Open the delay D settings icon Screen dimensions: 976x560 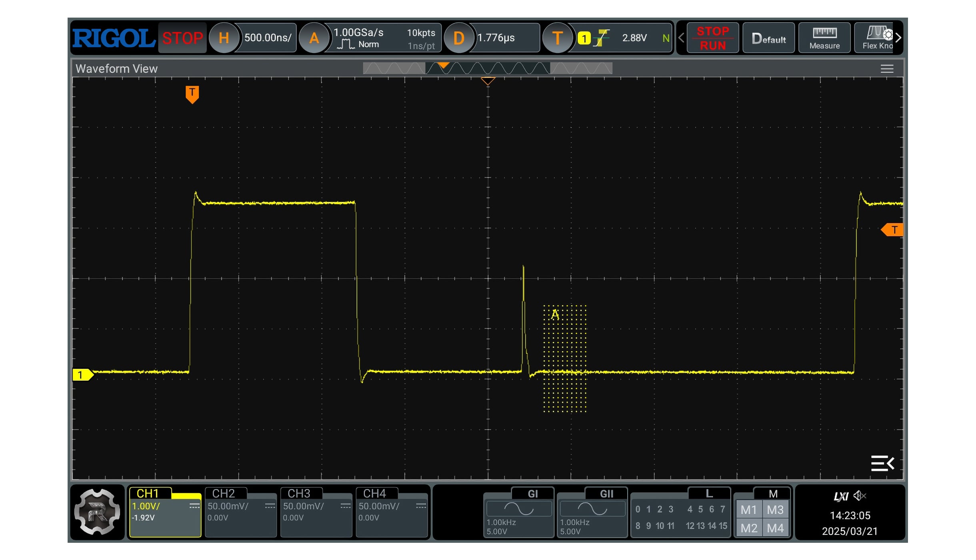pos(459,38)
